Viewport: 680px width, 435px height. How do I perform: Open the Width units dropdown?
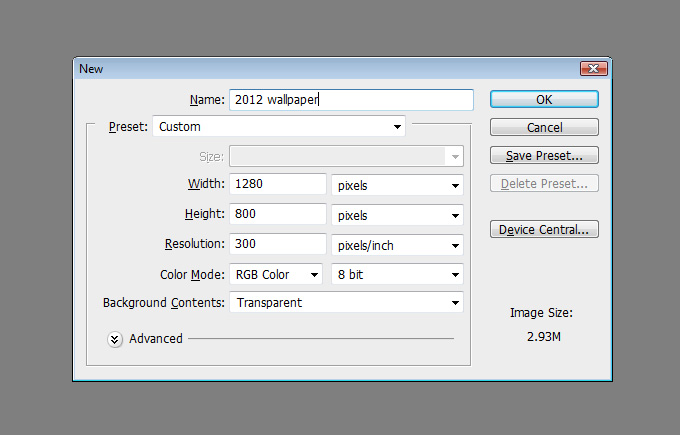[397, 185]
